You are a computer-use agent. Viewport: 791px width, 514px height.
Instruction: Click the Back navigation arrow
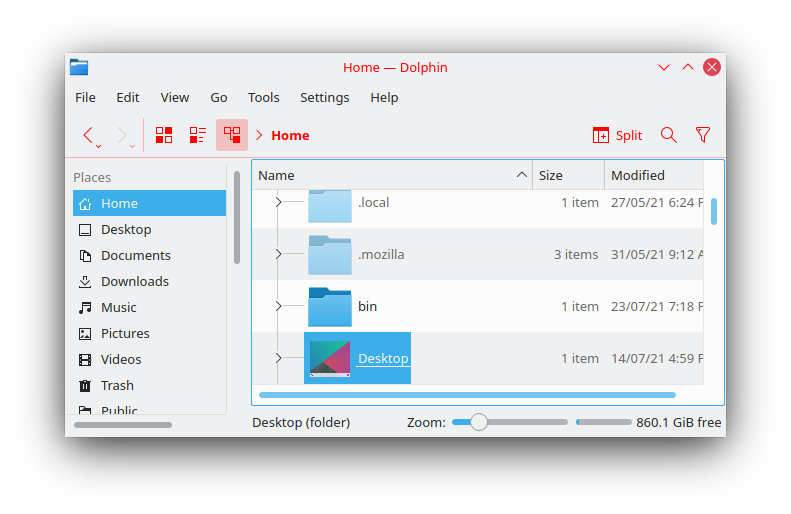89,135
